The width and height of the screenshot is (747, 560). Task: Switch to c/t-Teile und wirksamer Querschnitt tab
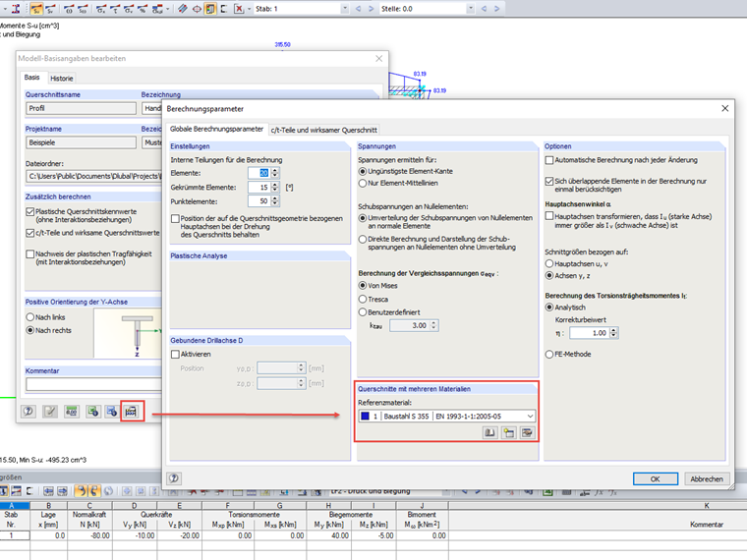pyautogui.click(x=324, y=130)
